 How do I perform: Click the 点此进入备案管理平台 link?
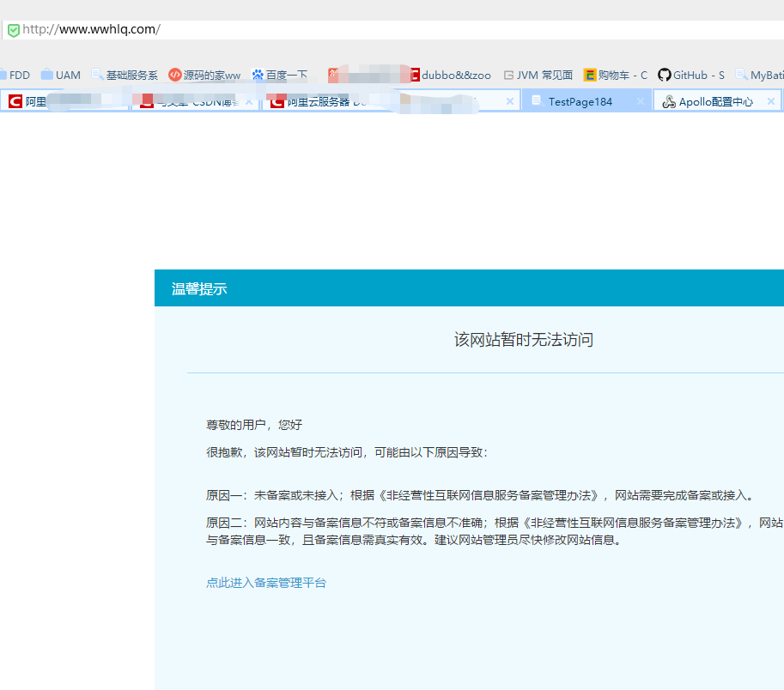coord(266,583)
